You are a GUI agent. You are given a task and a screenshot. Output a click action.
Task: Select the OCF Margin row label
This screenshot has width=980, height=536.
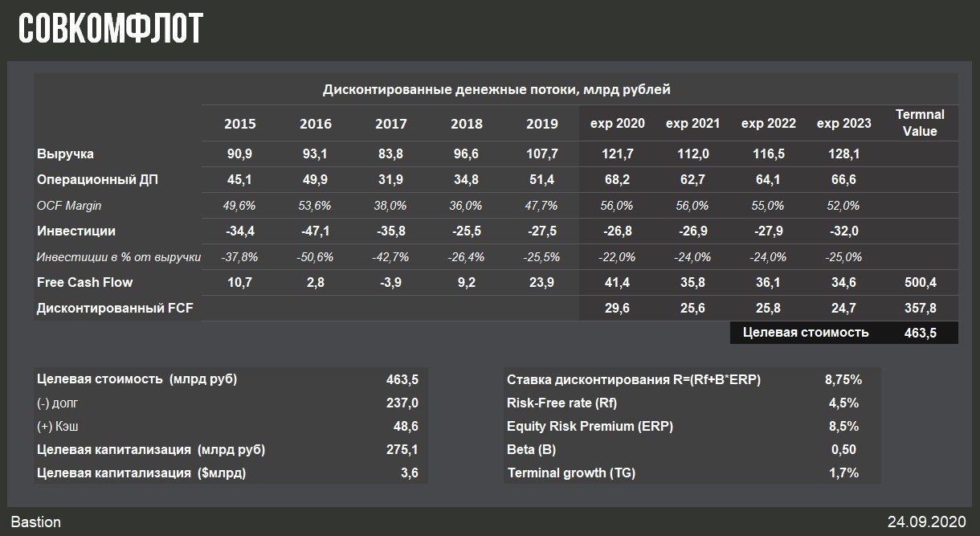69,206
